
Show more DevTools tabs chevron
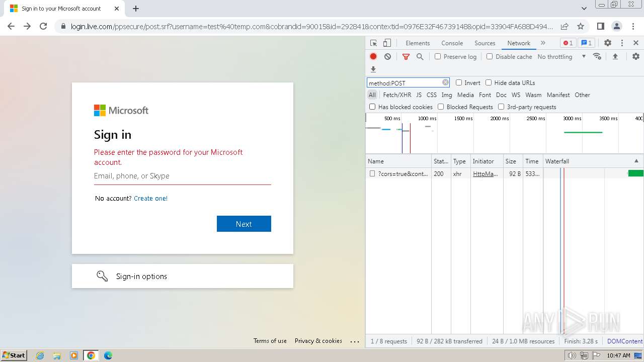(x=543, y=43)
